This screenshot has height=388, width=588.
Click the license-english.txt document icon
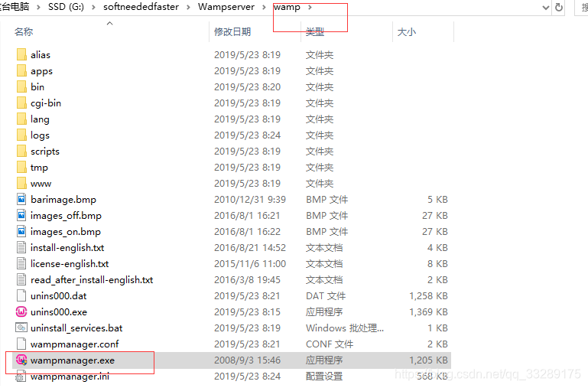click(x=21, y=264)
